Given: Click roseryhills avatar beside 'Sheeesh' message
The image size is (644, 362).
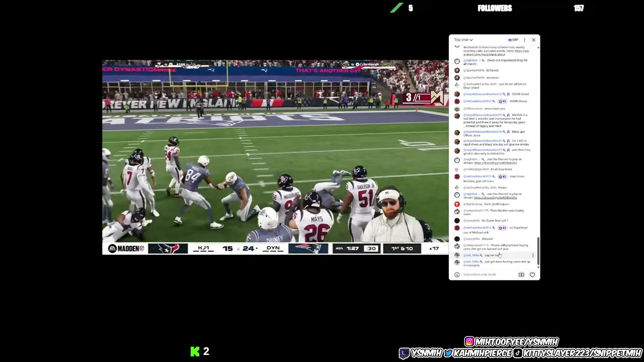Looking at the screenshot, I should pos(457,239).
